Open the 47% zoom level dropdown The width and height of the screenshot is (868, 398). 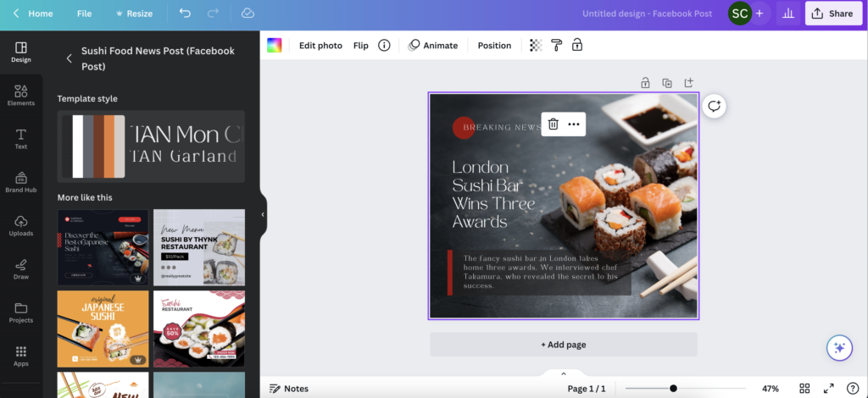[x=770, y=389]
